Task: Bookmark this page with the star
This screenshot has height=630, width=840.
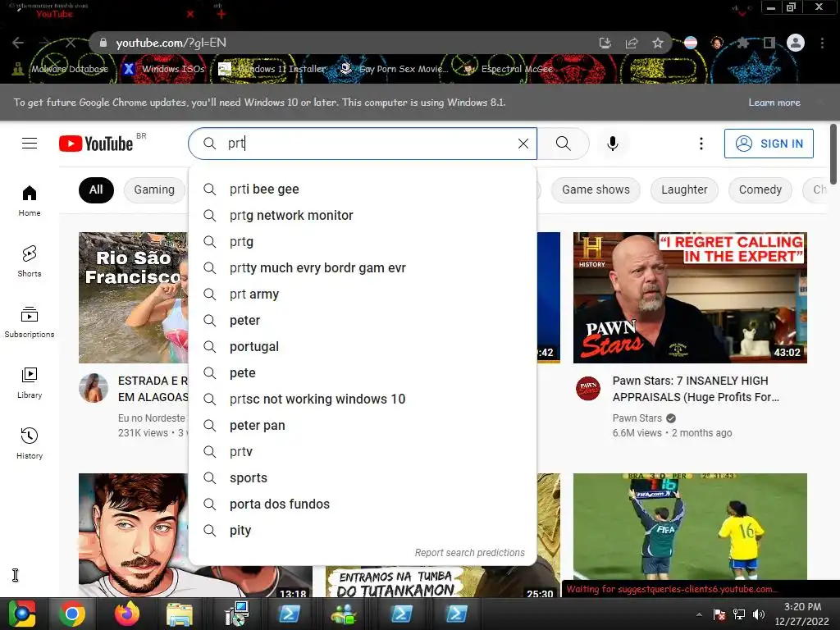Action: [x=658, y=43]
